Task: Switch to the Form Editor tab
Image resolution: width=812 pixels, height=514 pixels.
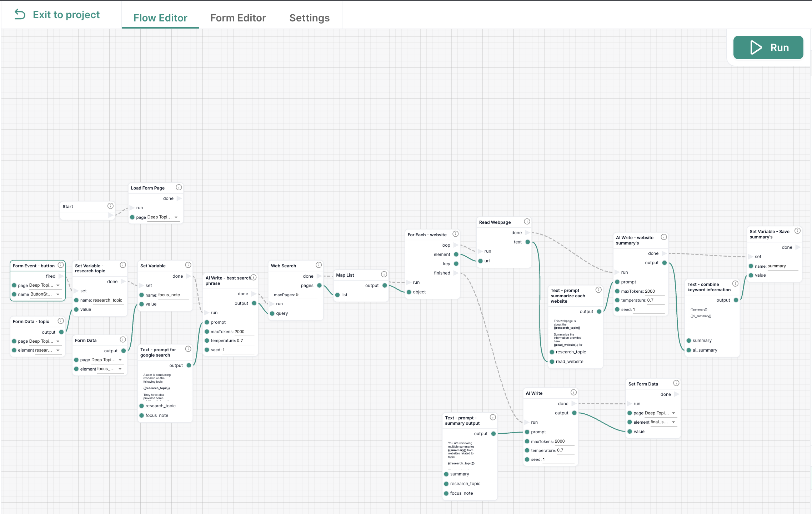Action: 238,18
